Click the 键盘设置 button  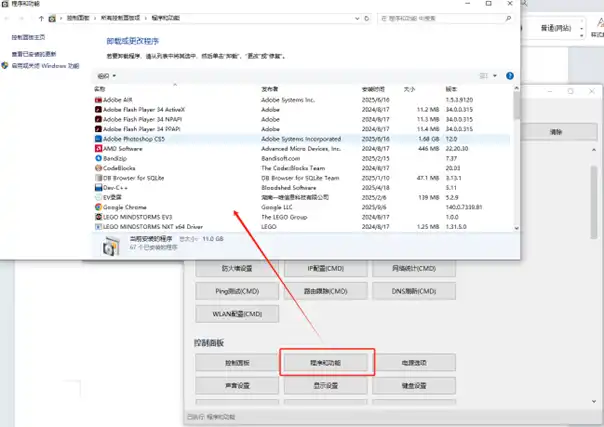point(414,385)
